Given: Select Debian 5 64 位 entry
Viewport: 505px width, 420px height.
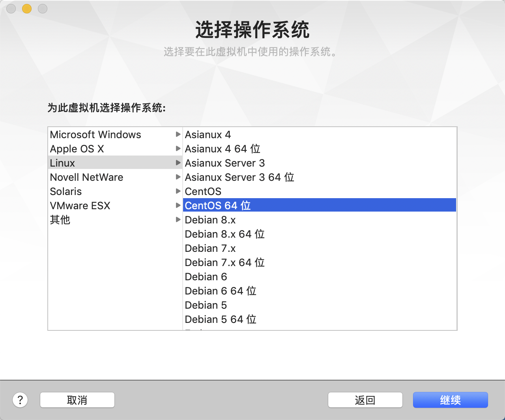Looking at the screenshot, I should [x=221, y=319].
